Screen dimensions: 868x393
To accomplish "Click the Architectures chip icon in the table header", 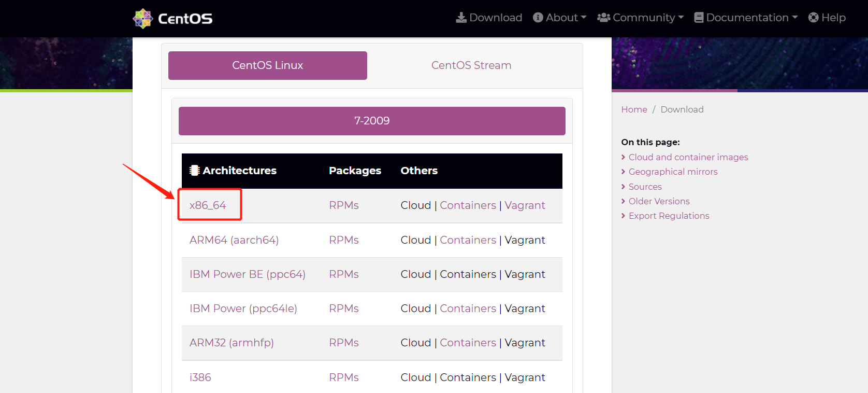I will (195, 170).
